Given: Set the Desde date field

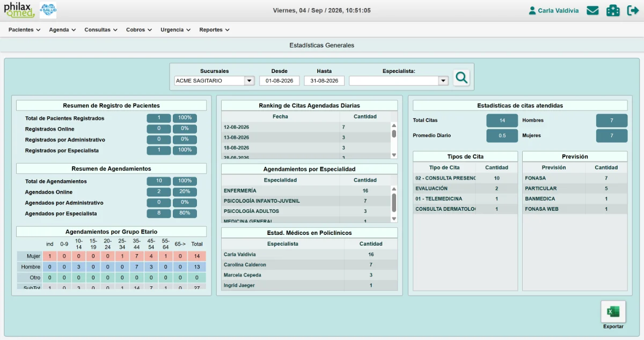Looking at the screenshot, I should click(x=280, y=81).
